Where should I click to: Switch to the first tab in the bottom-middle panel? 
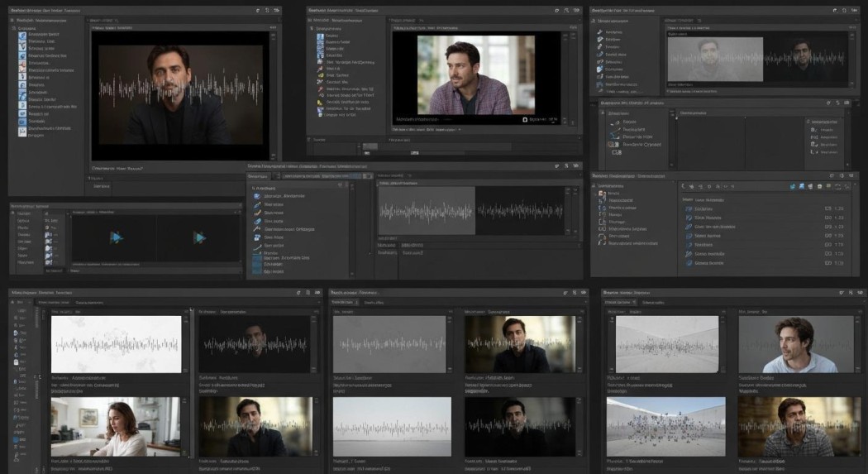tap(342, 303)
